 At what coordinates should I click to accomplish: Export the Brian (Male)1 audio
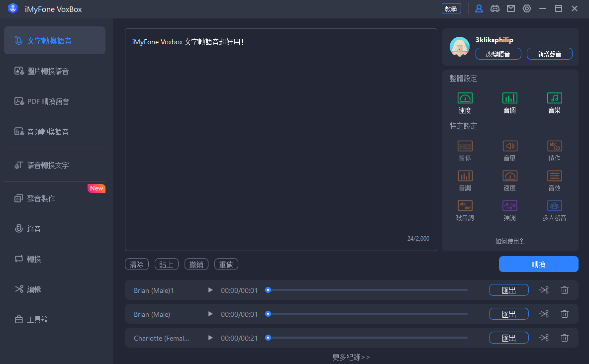pyautogui.click(x=508, y=290)
